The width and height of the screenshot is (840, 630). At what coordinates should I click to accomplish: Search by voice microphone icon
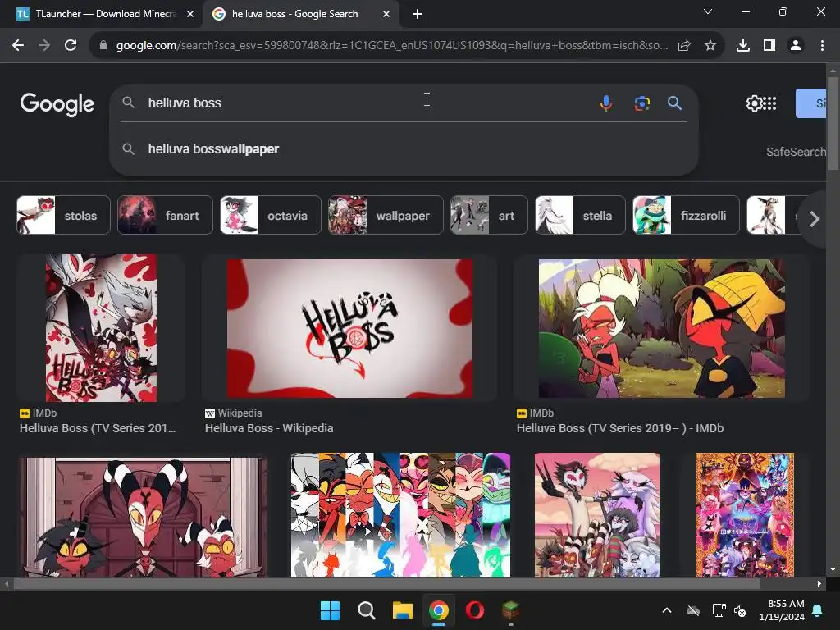pos(606,103)
